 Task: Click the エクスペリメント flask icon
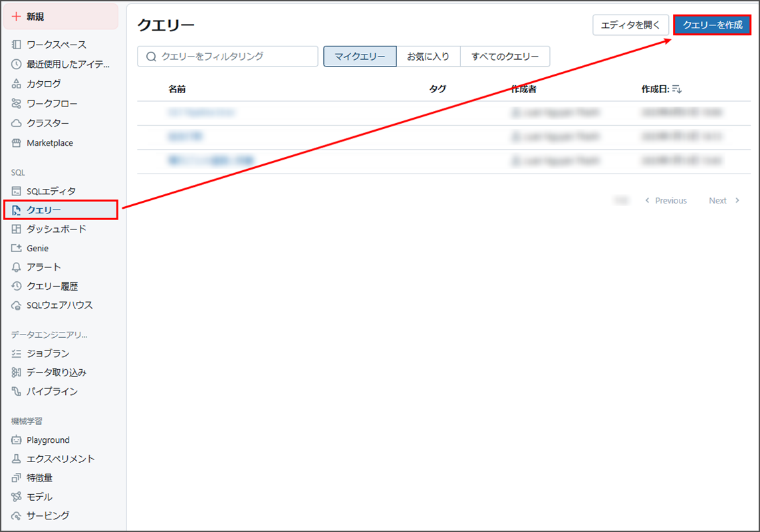coord(16,459)
